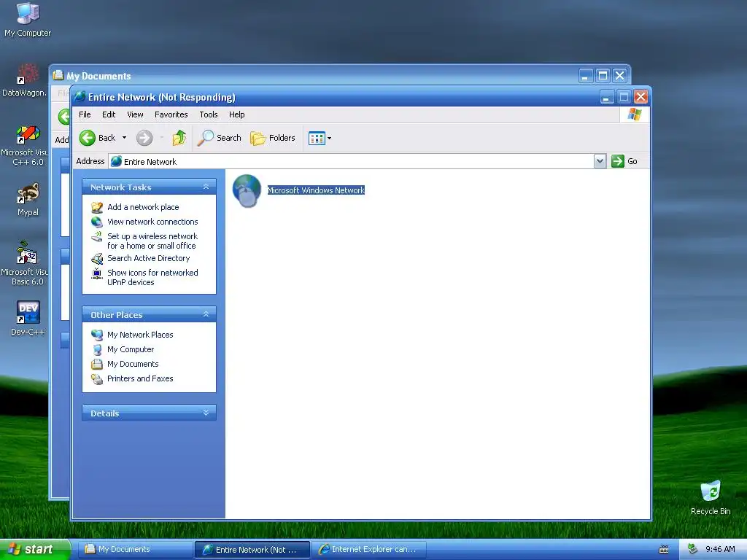Maximize the My Documents window
Image resolution: width=747 pixels, height=560 pixels.
[603, 76]
